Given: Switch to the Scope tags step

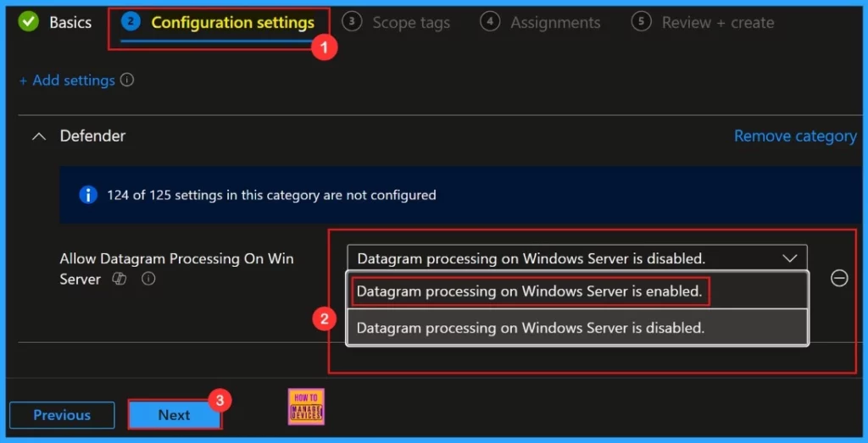Looking at the screenshot, I should 411,23.
